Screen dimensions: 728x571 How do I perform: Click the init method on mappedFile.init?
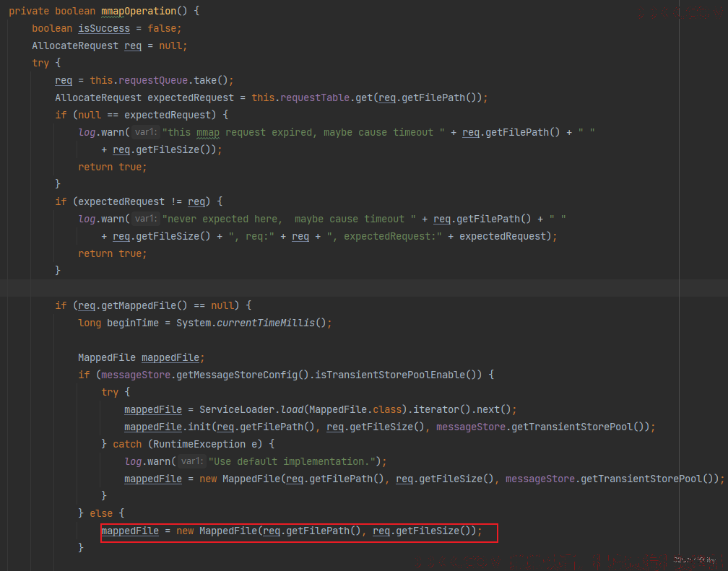199,427
